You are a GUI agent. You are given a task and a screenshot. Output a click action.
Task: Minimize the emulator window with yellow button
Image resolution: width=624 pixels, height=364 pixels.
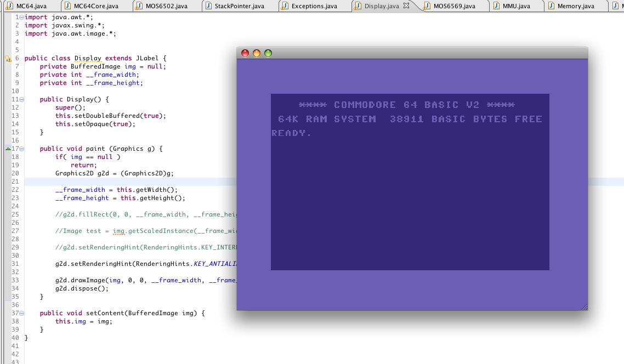257,53
